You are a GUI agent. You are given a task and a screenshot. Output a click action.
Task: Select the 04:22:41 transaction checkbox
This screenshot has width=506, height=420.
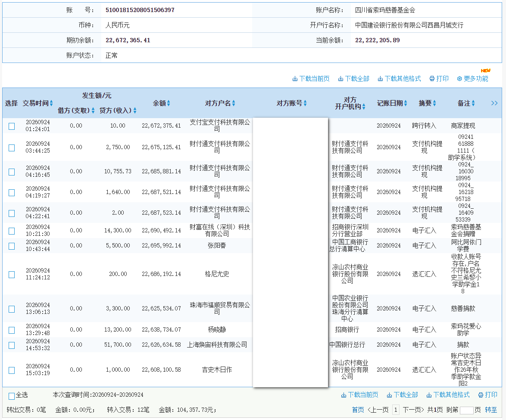(12, 213)
